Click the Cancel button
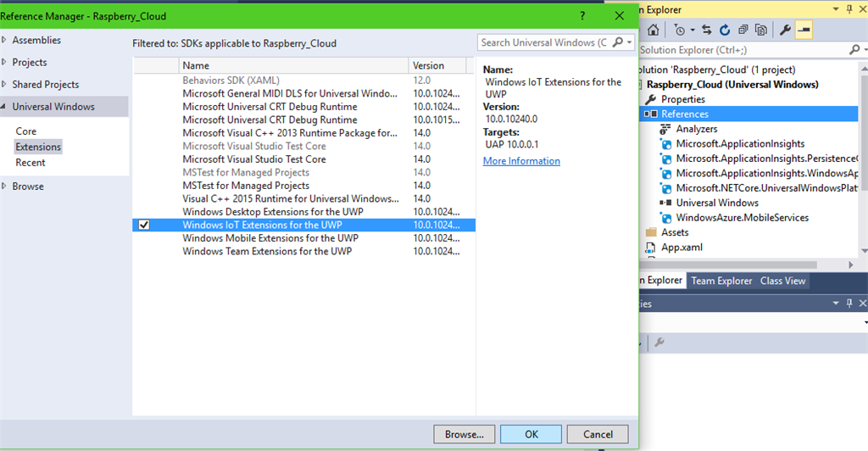The height and width of the screenshot is (451, 868). point(598,434)
